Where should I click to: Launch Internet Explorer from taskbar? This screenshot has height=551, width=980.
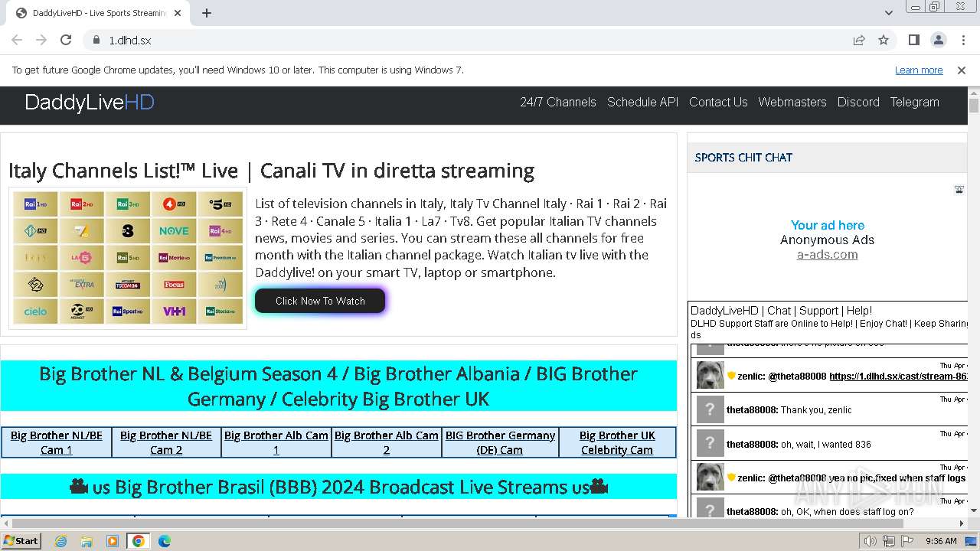(x=60, y=541)
